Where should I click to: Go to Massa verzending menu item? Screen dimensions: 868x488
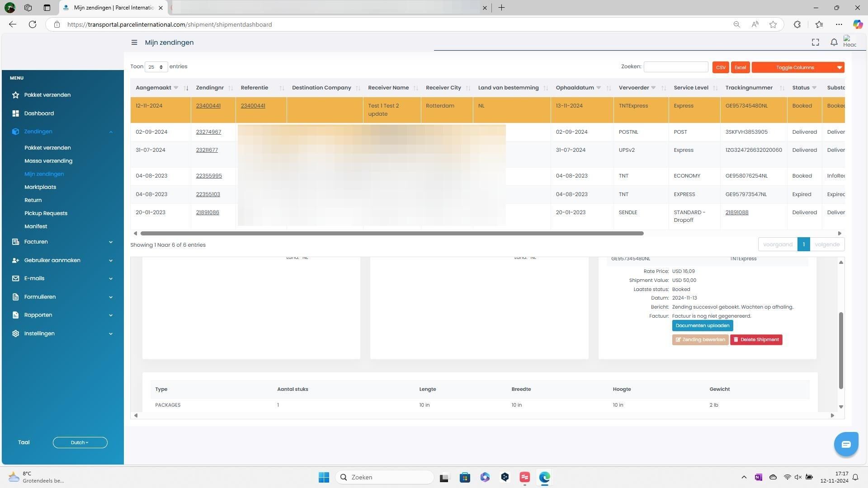[48, 161]
